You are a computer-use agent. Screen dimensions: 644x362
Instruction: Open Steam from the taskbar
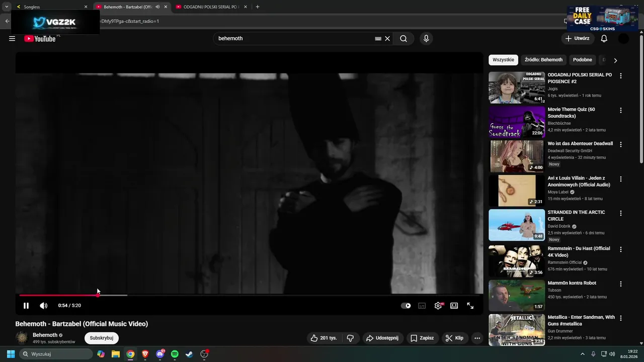[189, 354]
